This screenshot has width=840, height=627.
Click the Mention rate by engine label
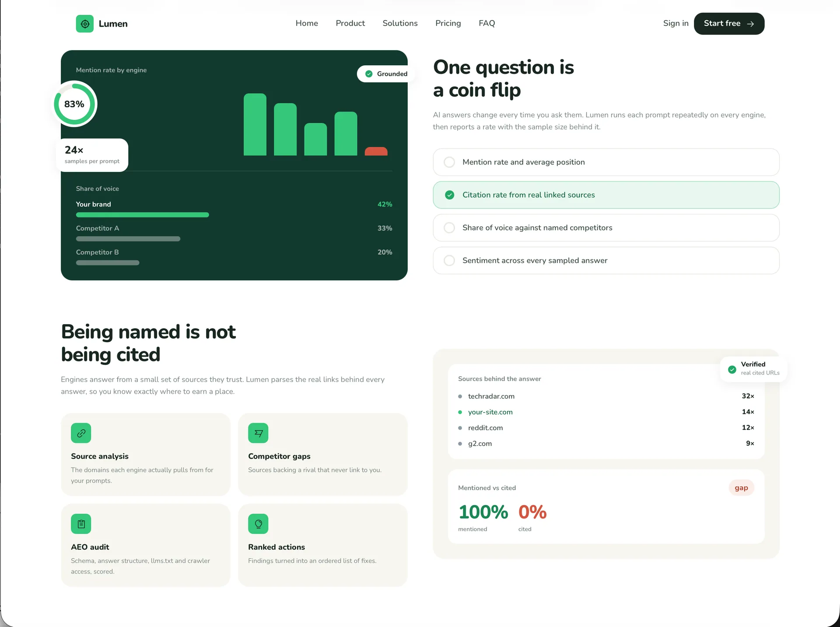coord(111,70)
